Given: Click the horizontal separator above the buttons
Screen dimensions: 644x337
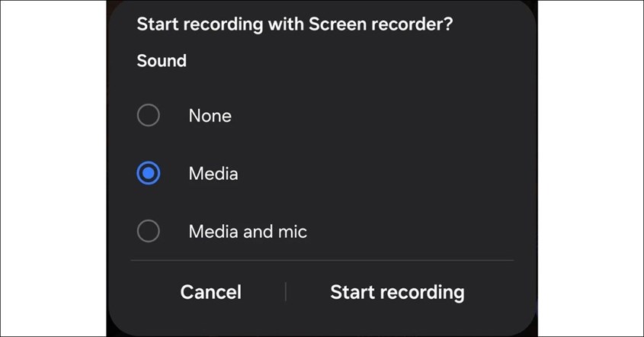Looking at the screenshot, I should point(322,260).
